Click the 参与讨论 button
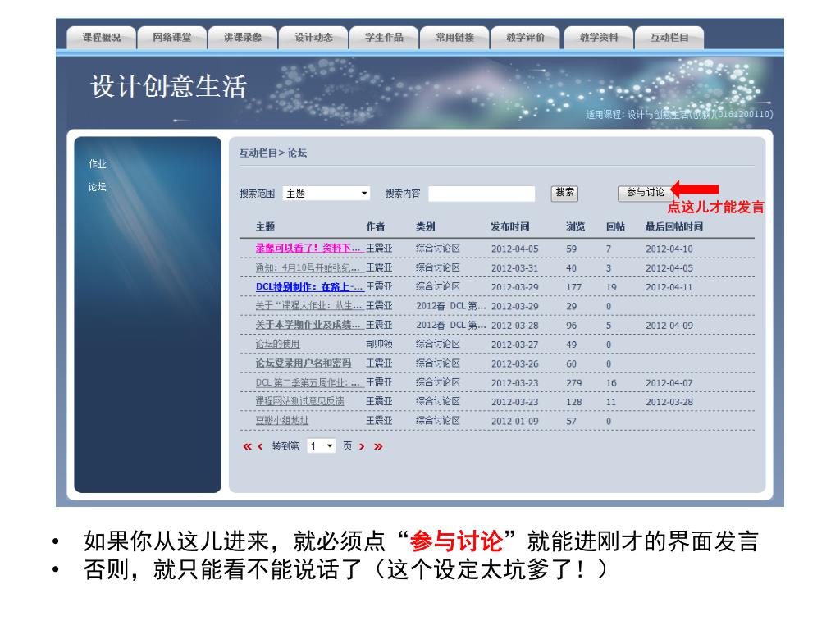Screen dimensions: 840x630 (x=646, y=193)
